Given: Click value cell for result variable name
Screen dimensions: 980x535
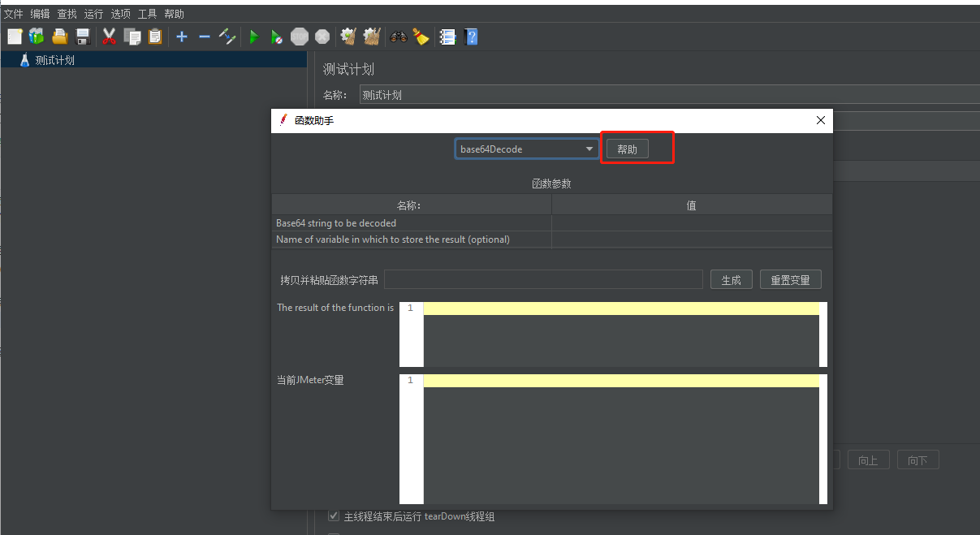Looking at the screenshot, I should pos(692,239).
